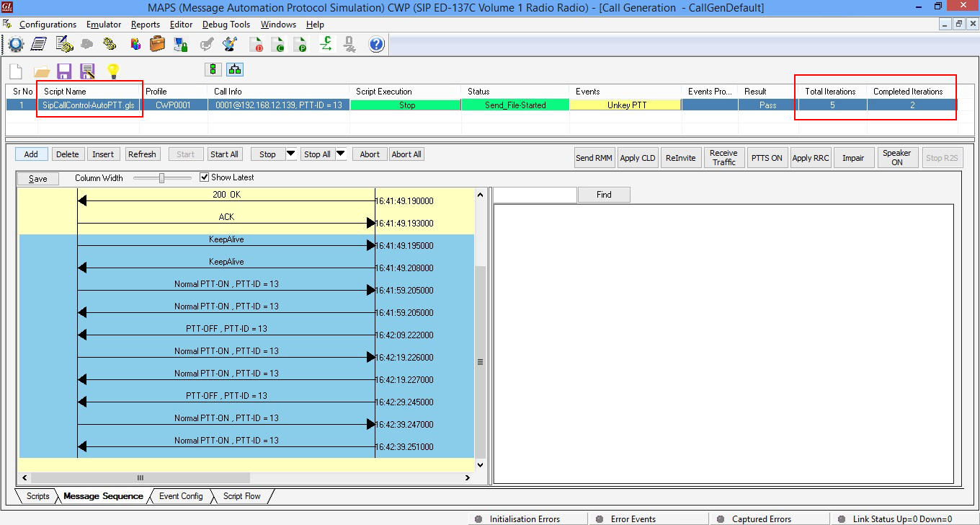Click the save-as floppy with pencil icon
This screenshot has height=525, width=980.
(88, 71)
